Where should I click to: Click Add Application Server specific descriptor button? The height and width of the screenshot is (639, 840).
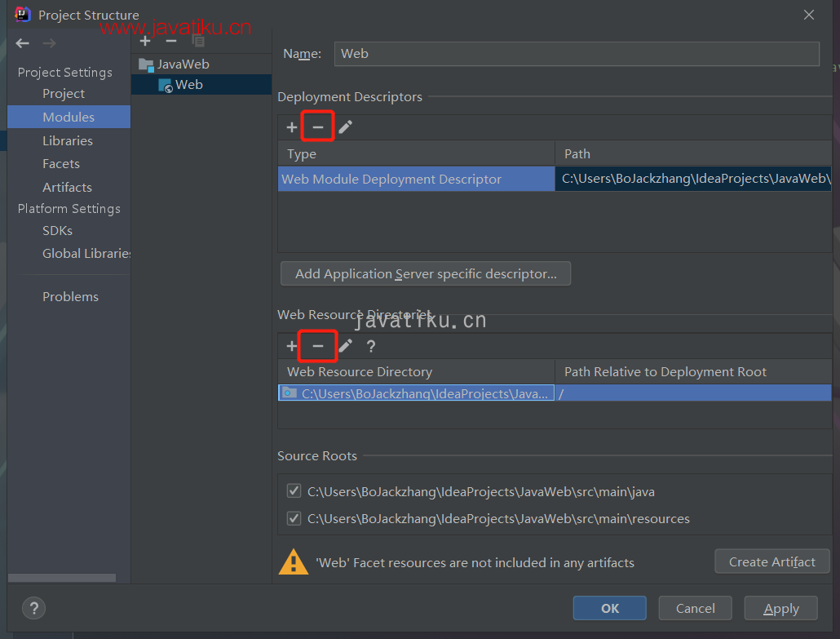426,274
